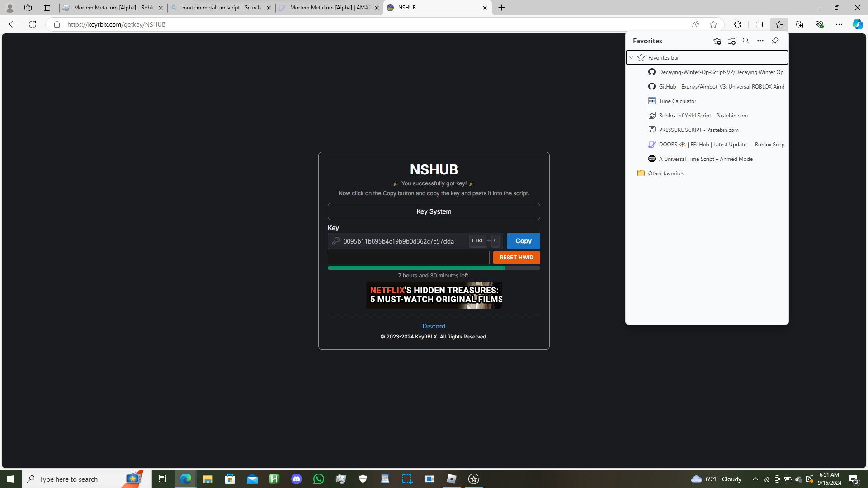The image size is (868, 488).
Task: Open Windows Security from the taskbar
Action: pyautogui.click(x=363, y=479)
